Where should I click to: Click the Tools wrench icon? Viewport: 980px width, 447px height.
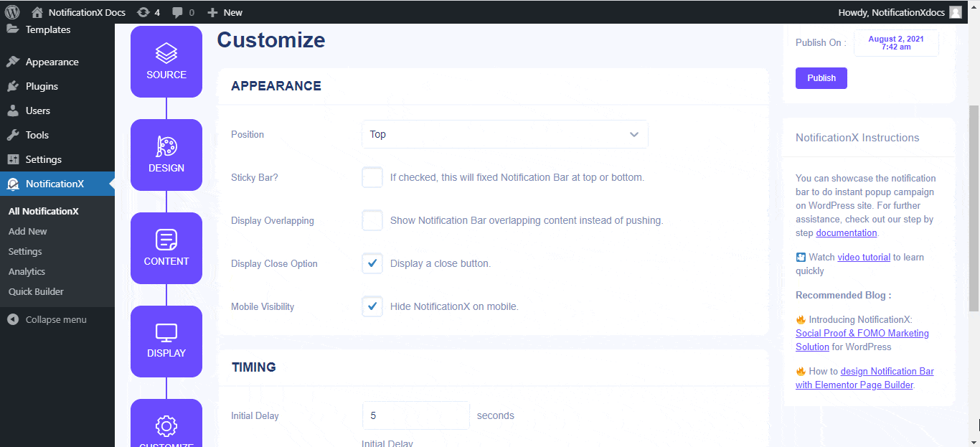coord(13,135)
